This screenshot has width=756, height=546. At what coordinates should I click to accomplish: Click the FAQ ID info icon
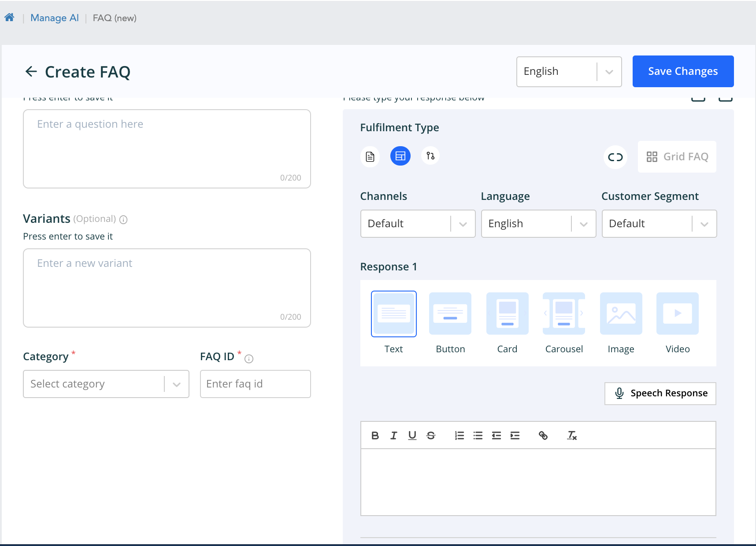point(249,359)
